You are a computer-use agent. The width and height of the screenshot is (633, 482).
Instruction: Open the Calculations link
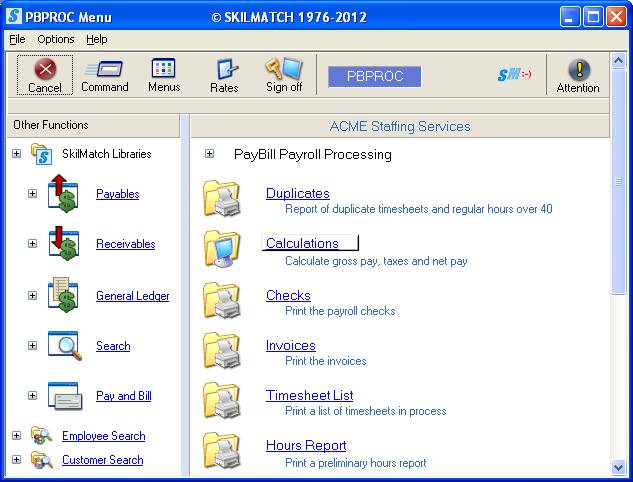pyautogui.click(x=302, y=243)
